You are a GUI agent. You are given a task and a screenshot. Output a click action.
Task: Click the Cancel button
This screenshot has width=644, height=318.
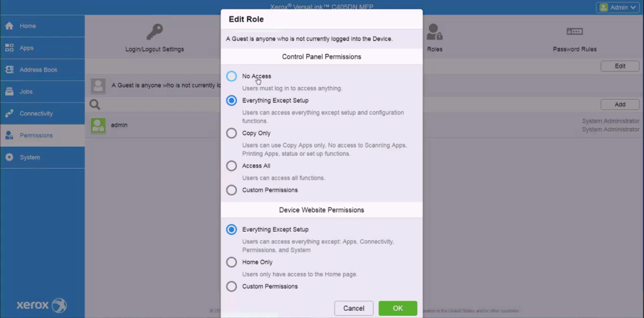click(x=354, y=308)
